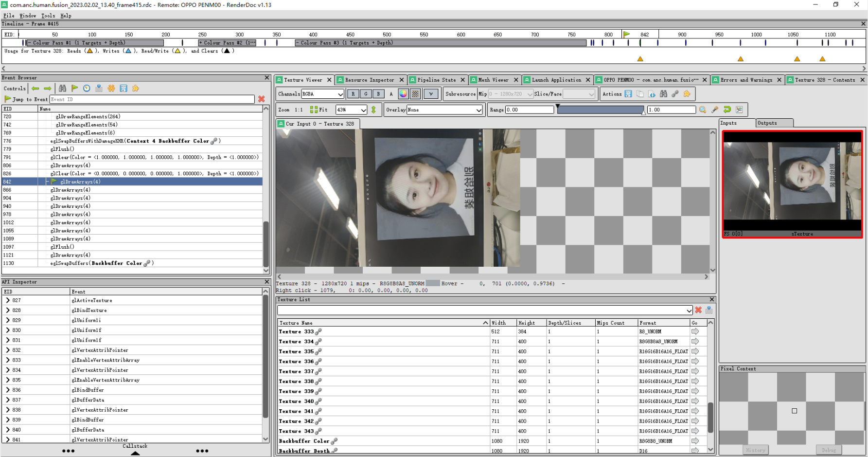
Task: Click the puzzle extension icon in Event Browser
Action: coord(136,88)
